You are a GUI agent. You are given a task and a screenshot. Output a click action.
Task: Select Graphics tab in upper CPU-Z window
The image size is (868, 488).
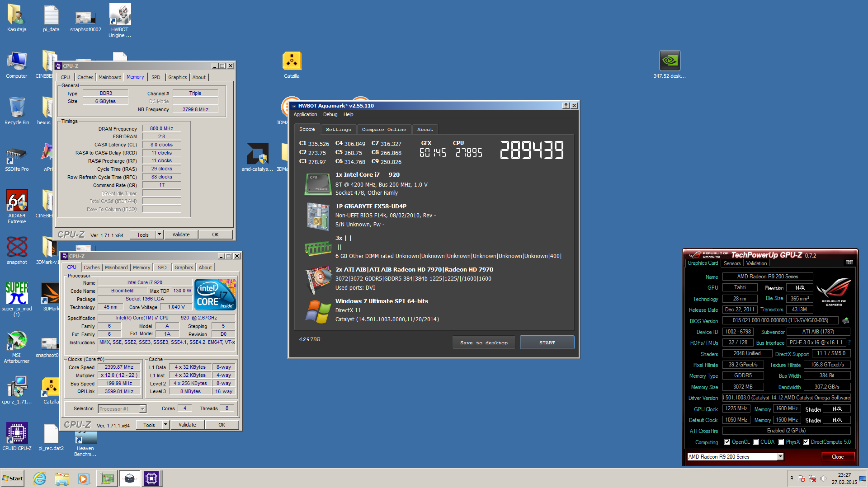178,77
